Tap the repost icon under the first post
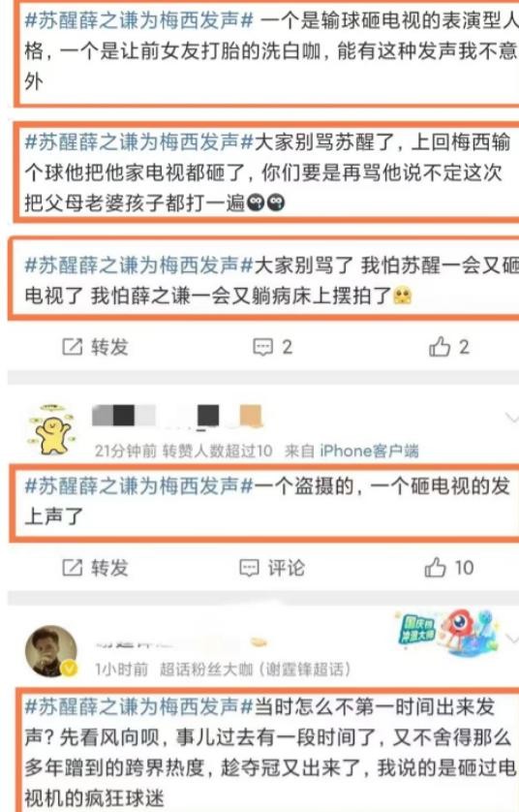Image resolution: width=519 pixels, height=812 pixels. point(73,347)
